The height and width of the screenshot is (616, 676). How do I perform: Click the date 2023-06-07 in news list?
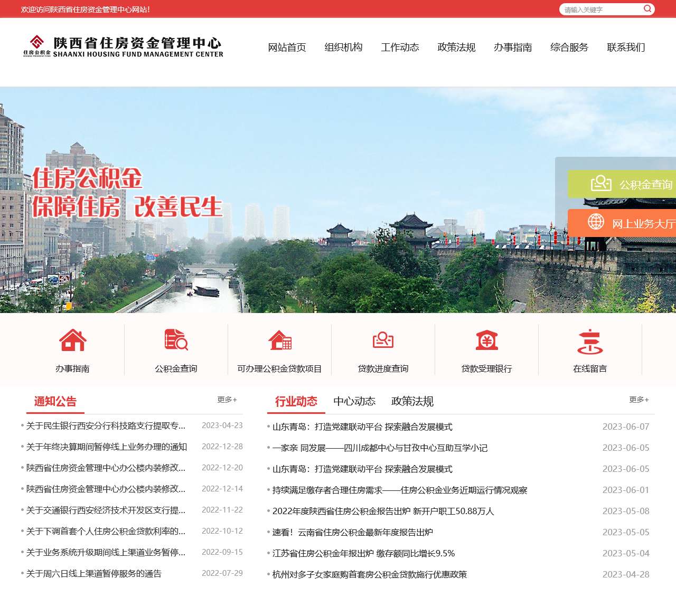click(626, 427)
